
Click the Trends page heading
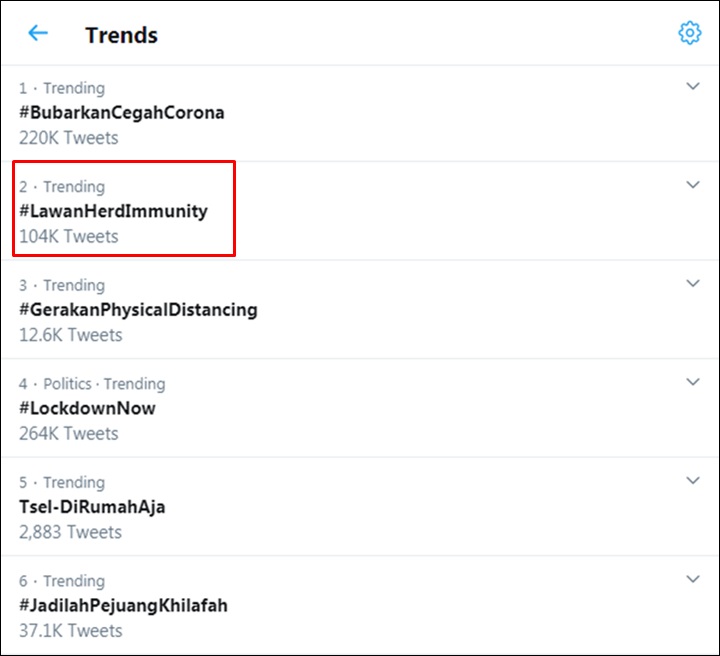tap(121, 35)
